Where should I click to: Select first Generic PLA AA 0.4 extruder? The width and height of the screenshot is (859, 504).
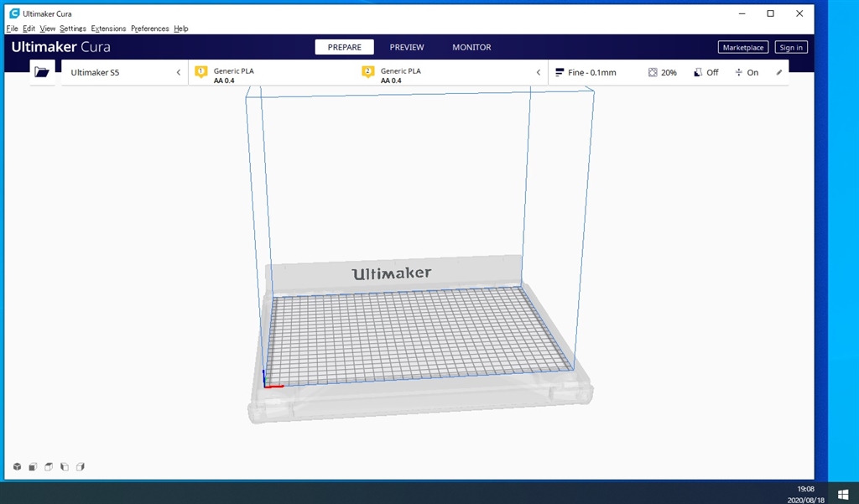coord(234,75)
